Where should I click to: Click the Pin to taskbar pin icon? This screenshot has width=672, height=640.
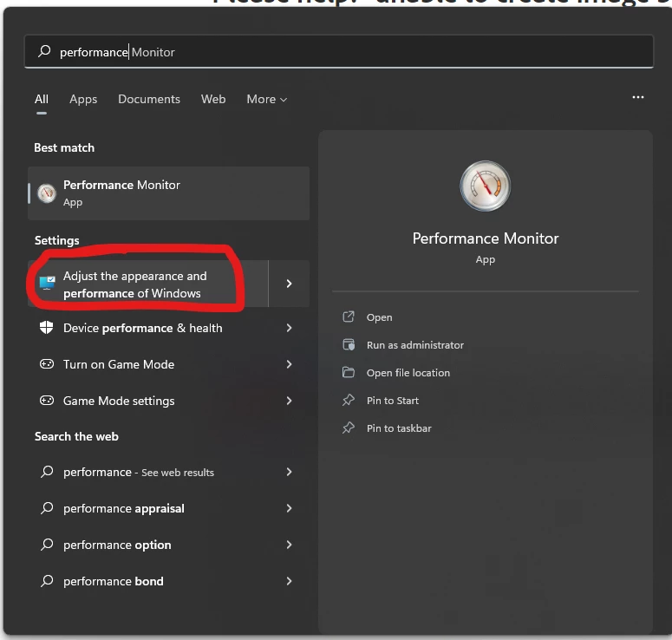(349, 428)
